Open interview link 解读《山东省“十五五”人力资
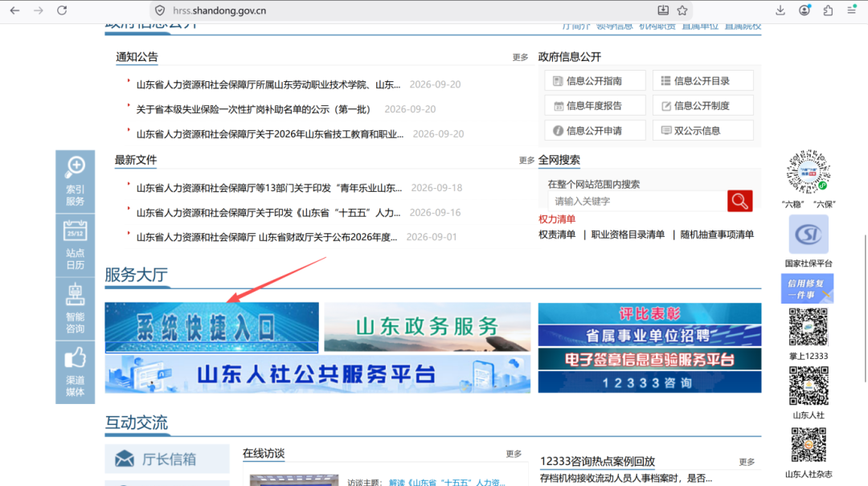This screenshot has height=486, width=868. (x=447, y=483)
